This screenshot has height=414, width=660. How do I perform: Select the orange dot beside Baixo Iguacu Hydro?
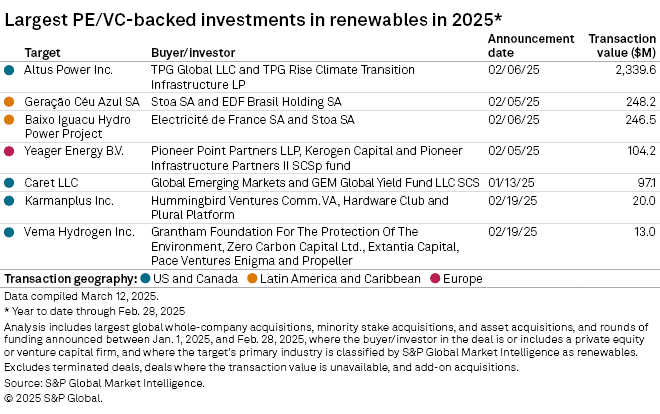pyautogui.click(x=10, y=119)
